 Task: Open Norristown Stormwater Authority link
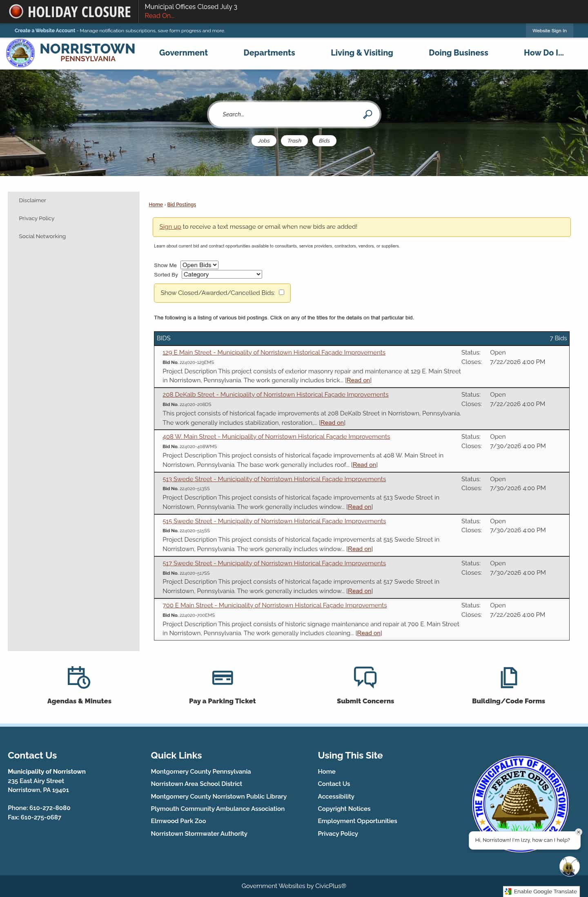coord(199,834)
